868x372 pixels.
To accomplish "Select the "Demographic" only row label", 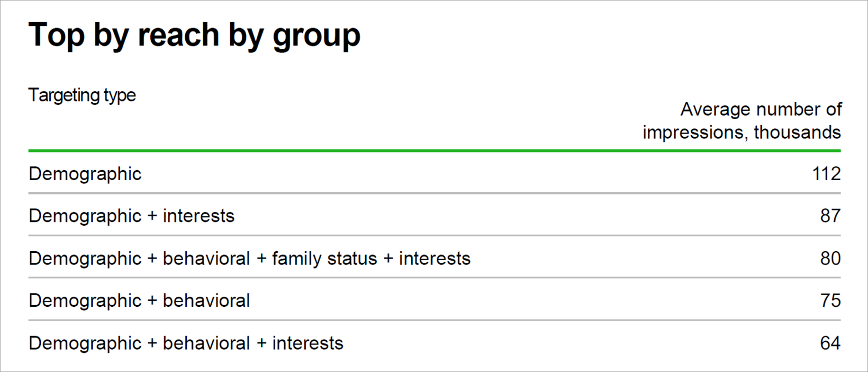I will 85,174.
